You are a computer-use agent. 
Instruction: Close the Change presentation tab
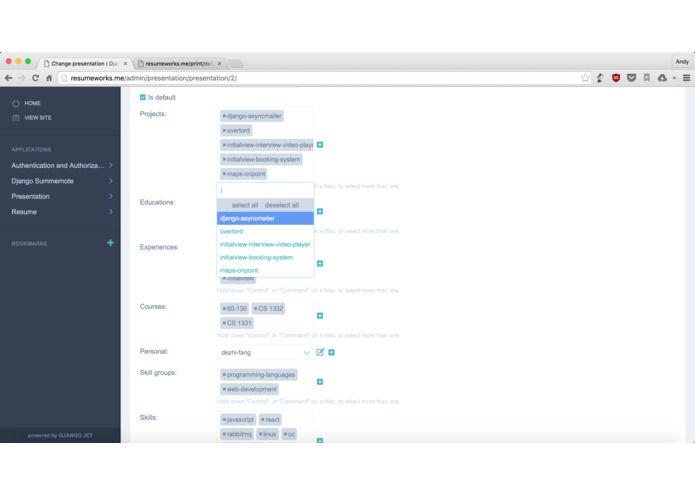125,64
